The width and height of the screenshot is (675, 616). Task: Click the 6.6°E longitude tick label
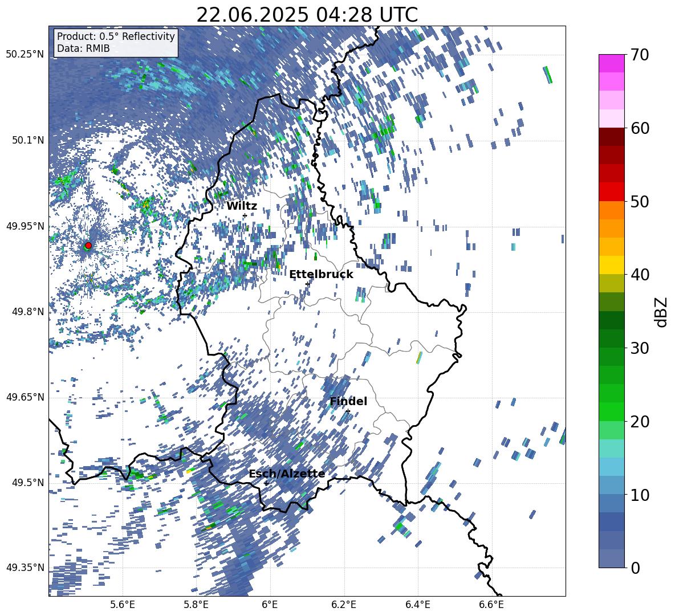pyautogui.click(x=491, y=605)
